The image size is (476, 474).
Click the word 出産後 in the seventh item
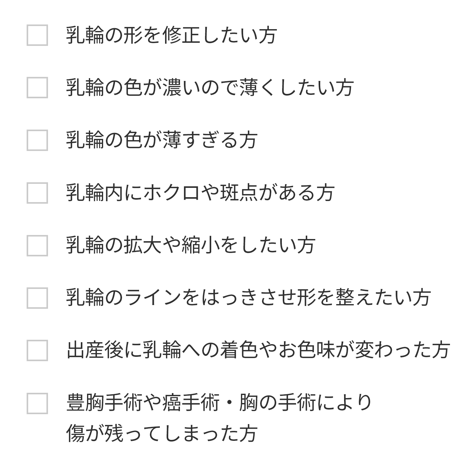click(95, 350)
